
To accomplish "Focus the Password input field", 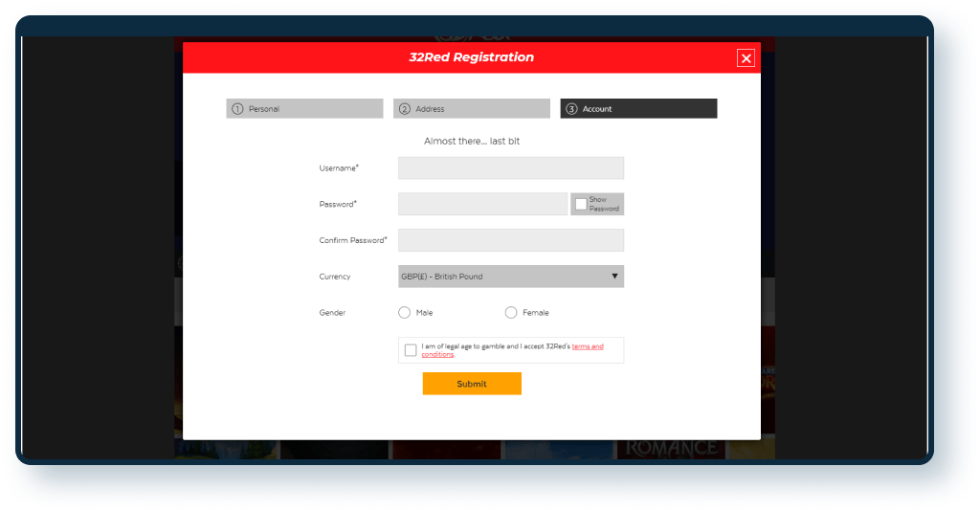I will [482, 204].
